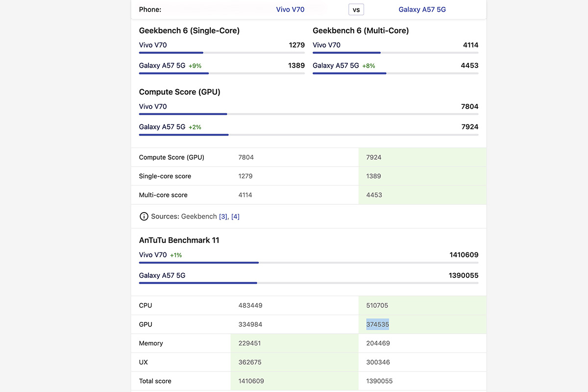
Task: Open Geekbench source reference [3]
Action: (x=223, y=216)
